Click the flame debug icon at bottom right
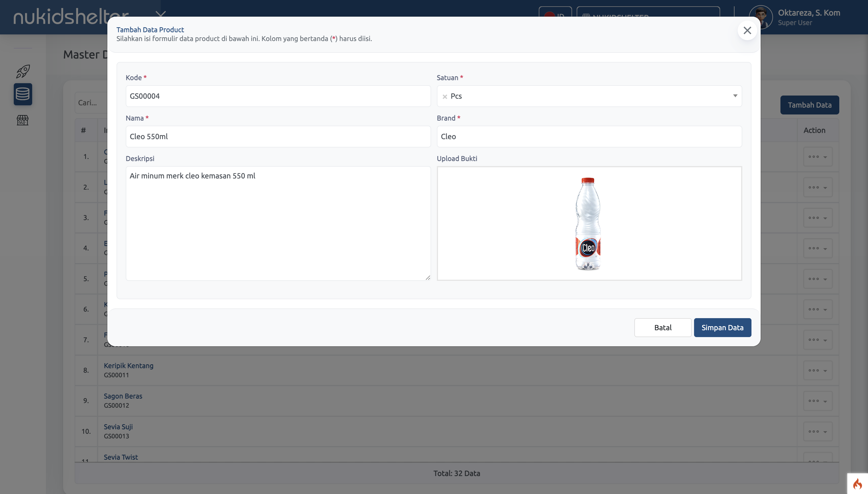Screen dimensions: 868x494 click(857, 483)
